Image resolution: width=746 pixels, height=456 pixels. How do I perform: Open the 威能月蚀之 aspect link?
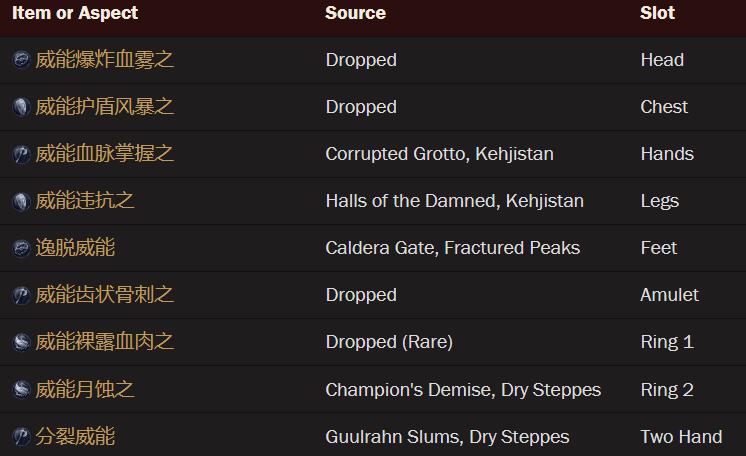(85, 389)
